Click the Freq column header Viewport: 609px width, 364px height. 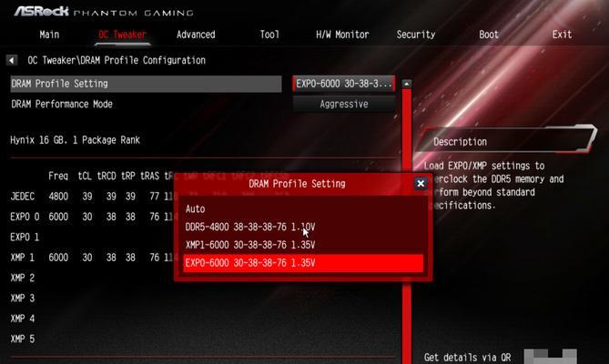tap(58, 177)
